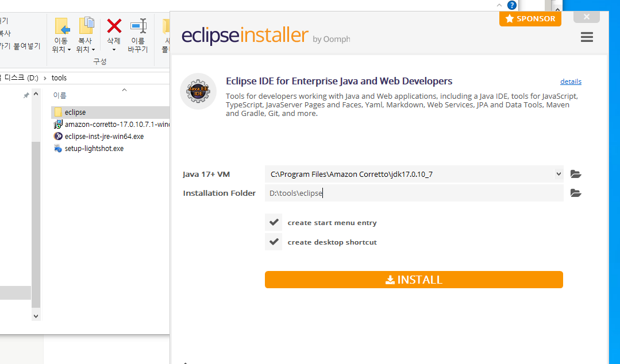Expand the Java 17+ VM dropdown arrow

[x=559, y=174]
